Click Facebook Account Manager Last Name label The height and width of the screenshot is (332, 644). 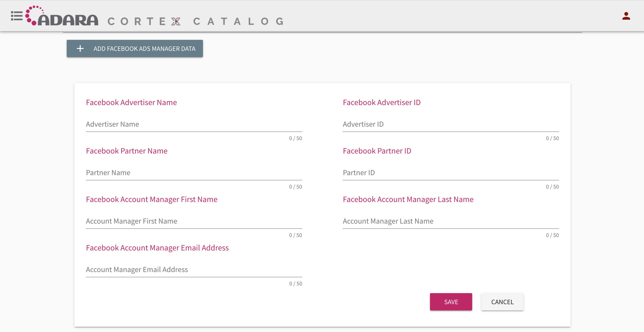(x=408, y=200)
